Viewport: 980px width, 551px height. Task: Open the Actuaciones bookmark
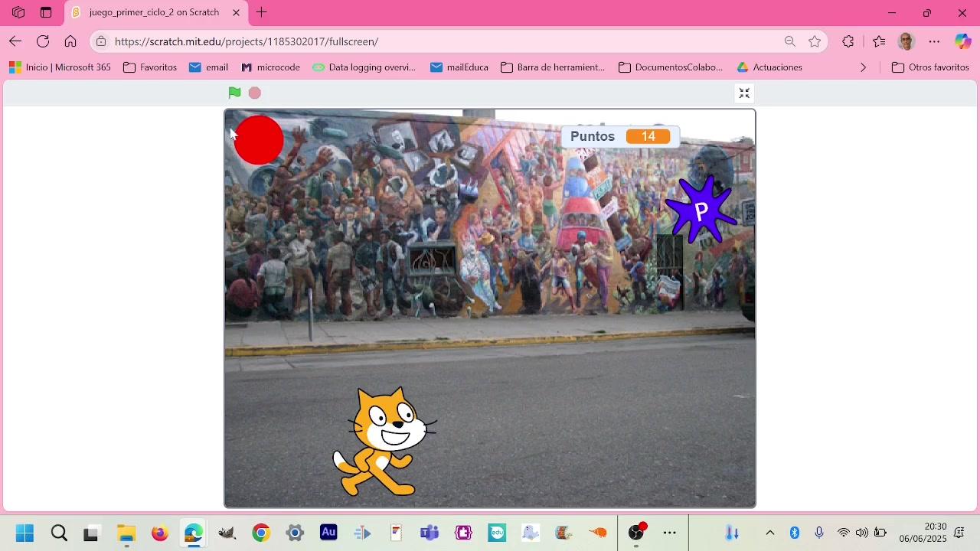(769, 67)
